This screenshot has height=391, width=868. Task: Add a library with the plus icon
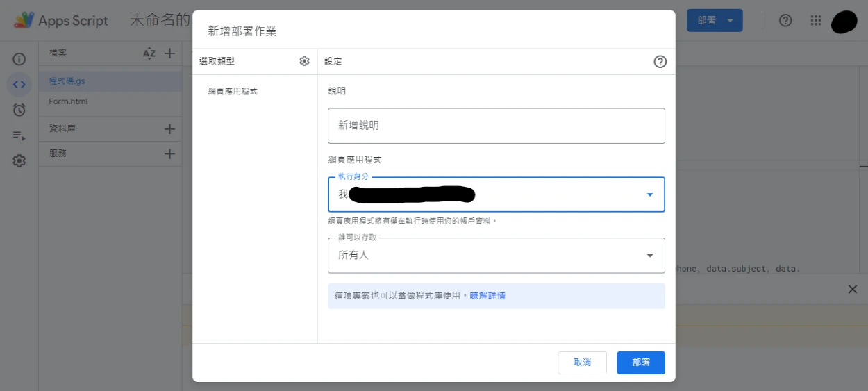[169, 128]
